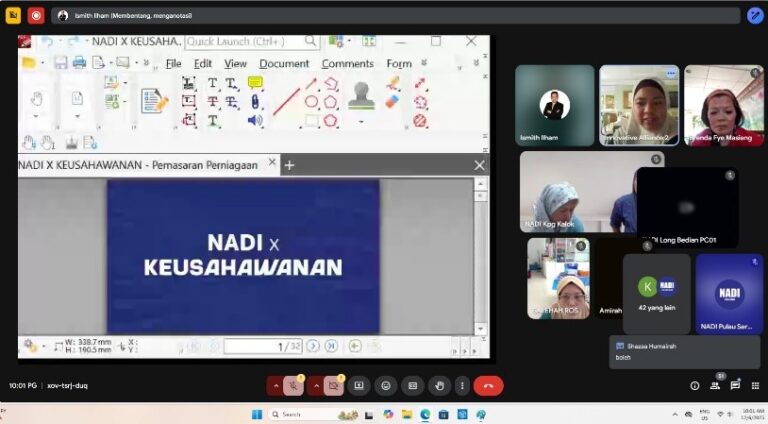Open a new document tab with plus
768x424 pixels.
pyautogui.click(x=289, y=165)
